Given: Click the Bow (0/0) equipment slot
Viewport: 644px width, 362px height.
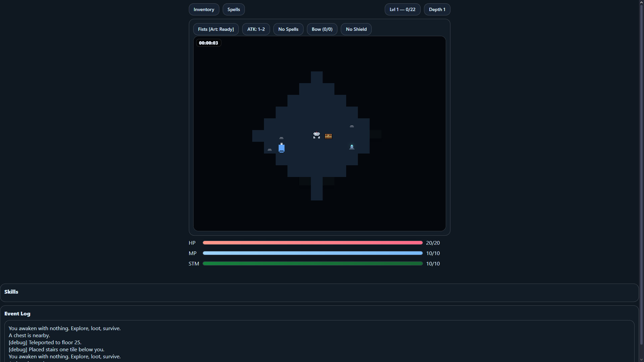Looking at the screenshot, I should [322, 29].
